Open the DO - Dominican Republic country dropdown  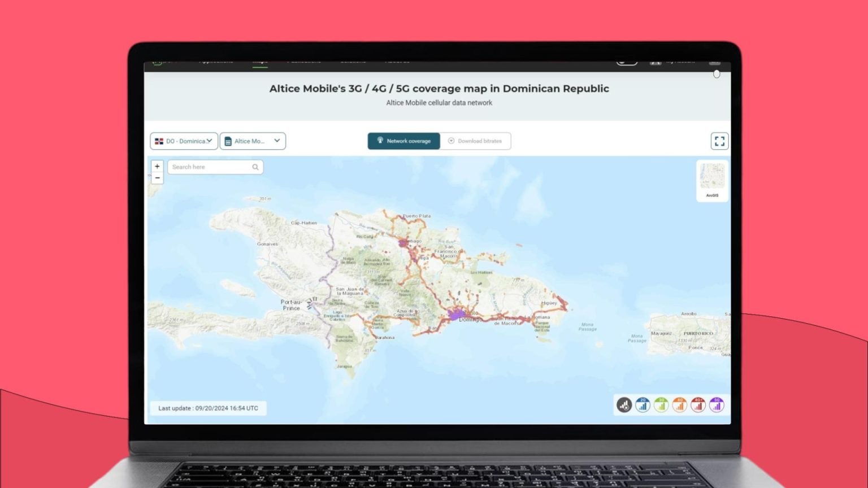click(x=184, y=141)
